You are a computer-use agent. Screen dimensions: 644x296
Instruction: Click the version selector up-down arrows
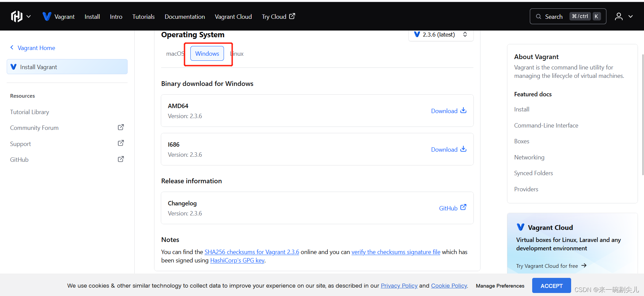[465, 34]
